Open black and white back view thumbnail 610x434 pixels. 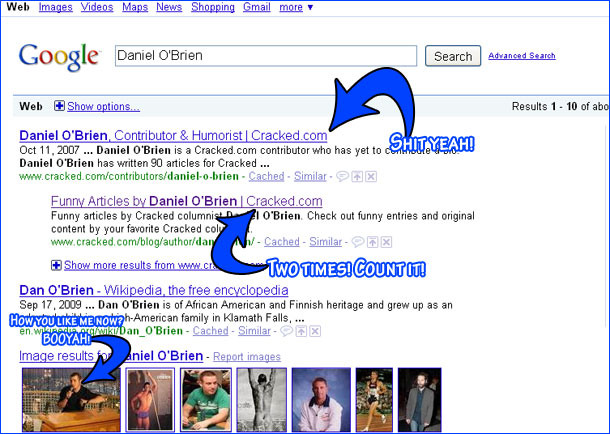[x=262, y=400]
